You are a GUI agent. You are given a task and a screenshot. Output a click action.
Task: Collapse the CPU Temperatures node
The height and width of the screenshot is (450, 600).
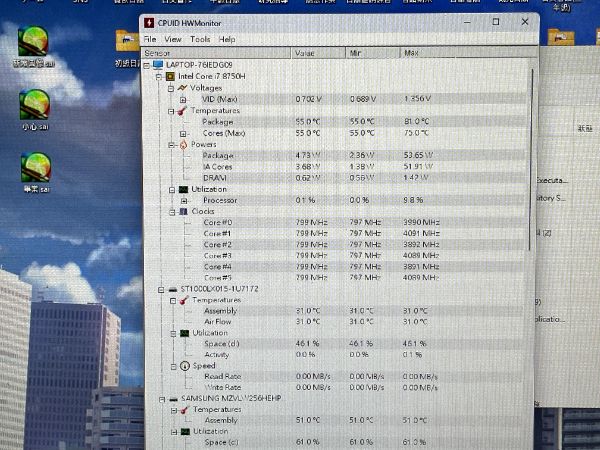pos(171,111)
